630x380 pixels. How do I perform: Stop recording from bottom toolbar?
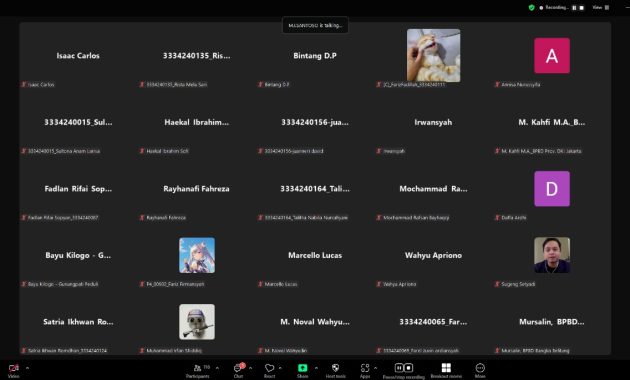click(408, 368)
